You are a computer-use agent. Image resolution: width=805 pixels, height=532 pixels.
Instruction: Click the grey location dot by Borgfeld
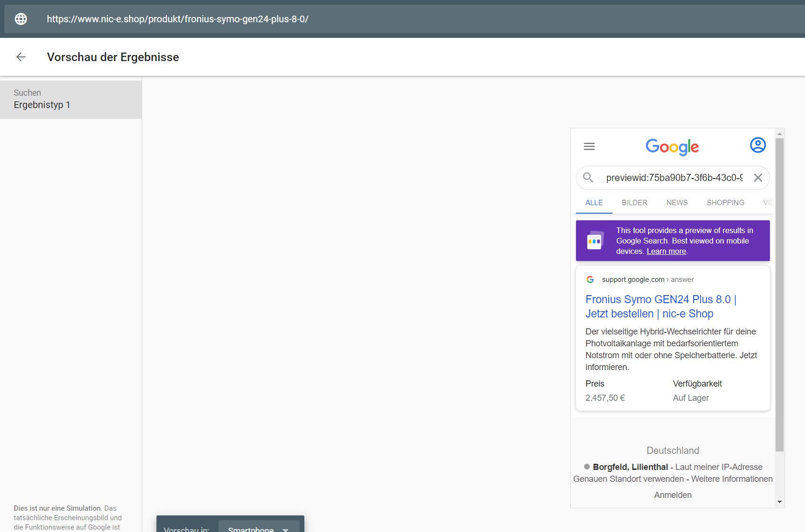[587, 467]
